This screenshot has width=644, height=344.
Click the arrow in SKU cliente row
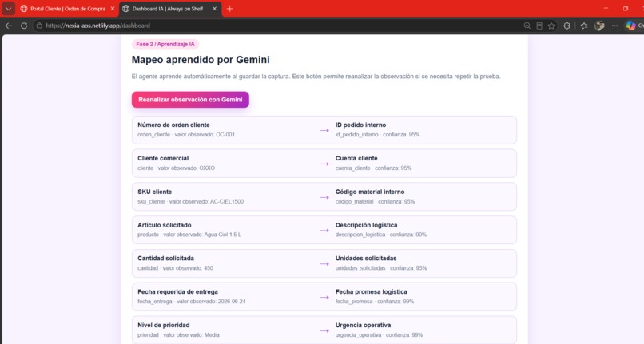(x=324, y=197)
